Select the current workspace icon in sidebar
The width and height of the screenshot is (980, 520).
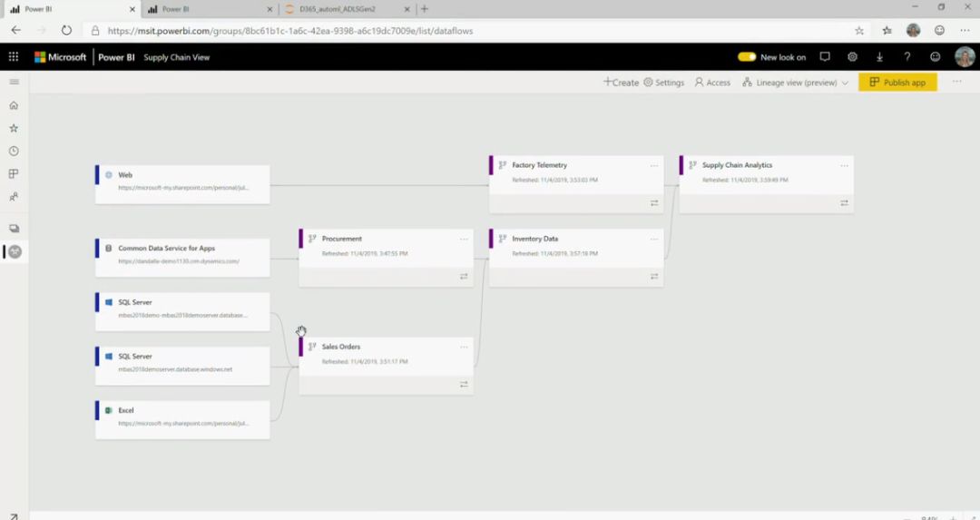pyautogui.click(x=15, y=251)
